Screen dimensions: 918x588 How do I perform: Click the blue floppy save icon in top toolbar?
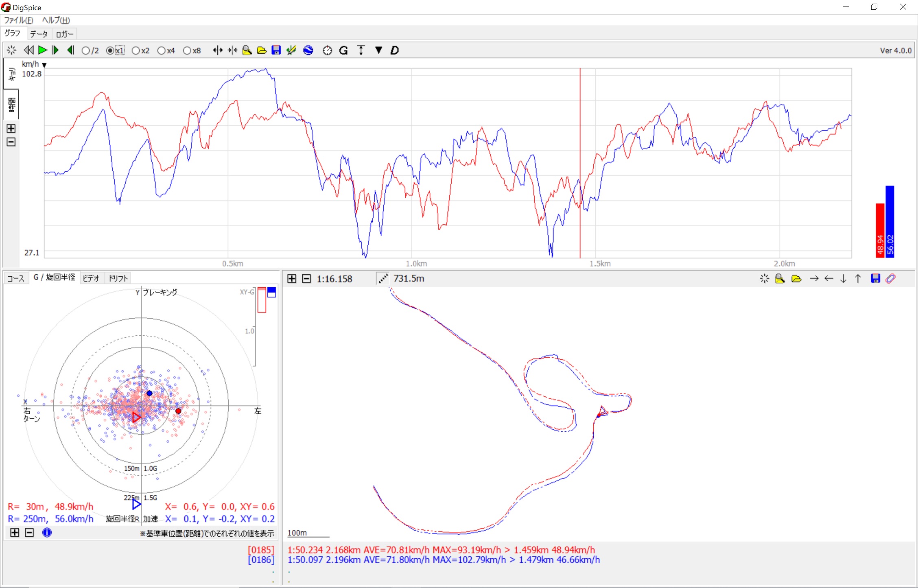point(276,50)
